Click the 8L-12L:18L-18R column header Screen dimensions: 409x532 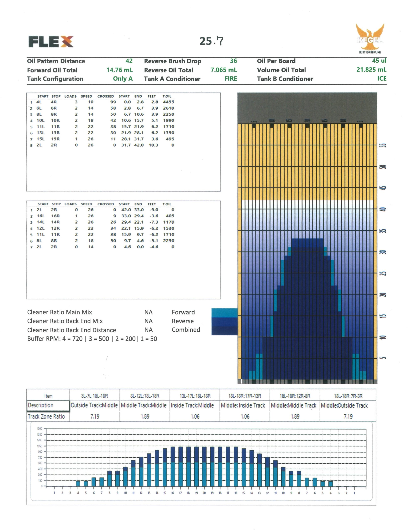coord(145,396)
